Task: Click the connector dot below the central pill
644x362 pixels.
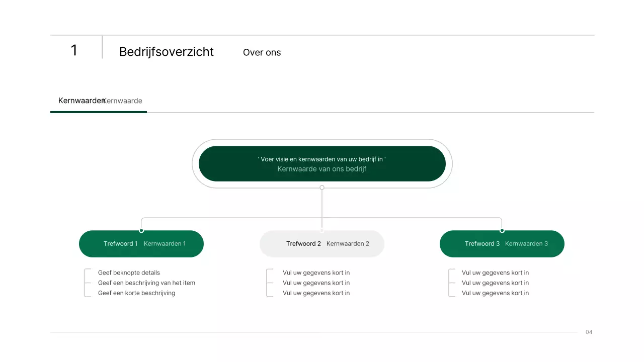Action: [x=322, y=187]
